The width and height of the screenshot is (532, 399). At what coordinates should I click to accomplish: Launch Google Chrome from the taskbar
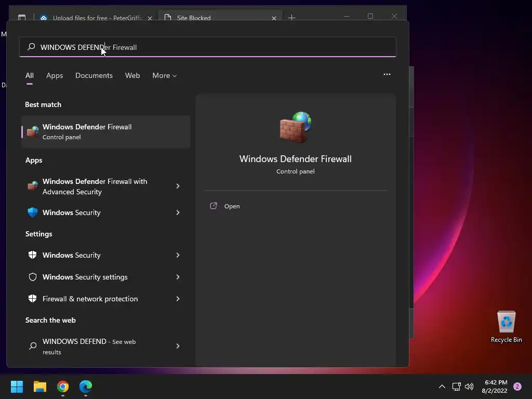(x=63, y=386)
